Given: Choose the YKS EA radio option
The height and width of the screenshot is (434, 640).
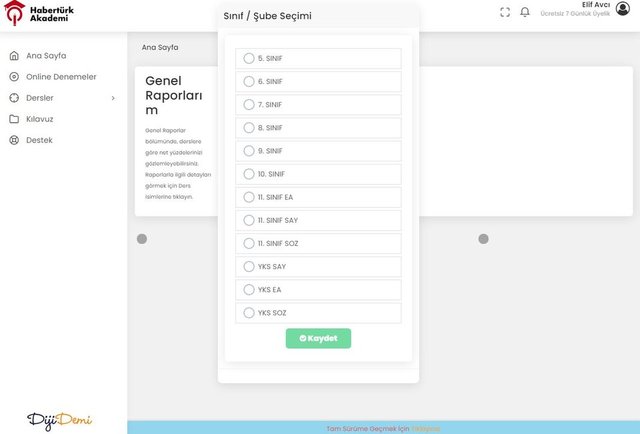Looking at the screenshot, I should tap(249, 290).
